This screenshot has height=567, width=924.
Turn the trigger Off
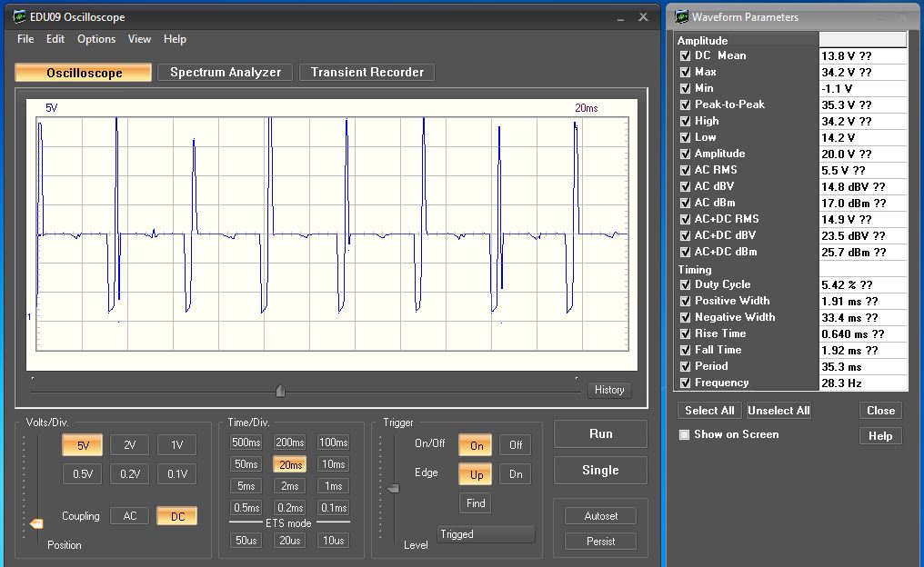click(x=516, y=445)
